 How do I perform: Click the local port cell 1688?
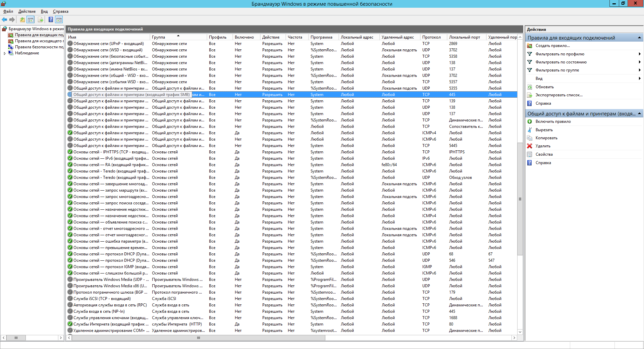coord(453,318)
